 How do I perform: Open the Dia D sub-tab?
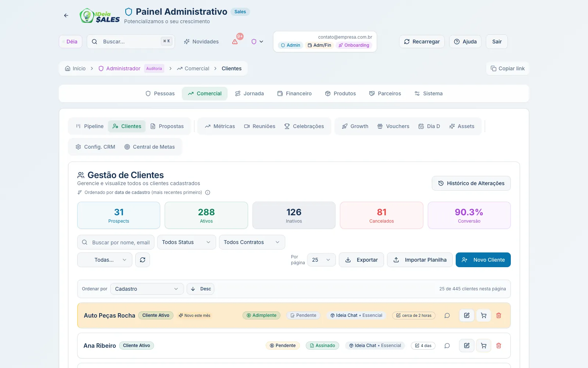(x=429, y=126)
